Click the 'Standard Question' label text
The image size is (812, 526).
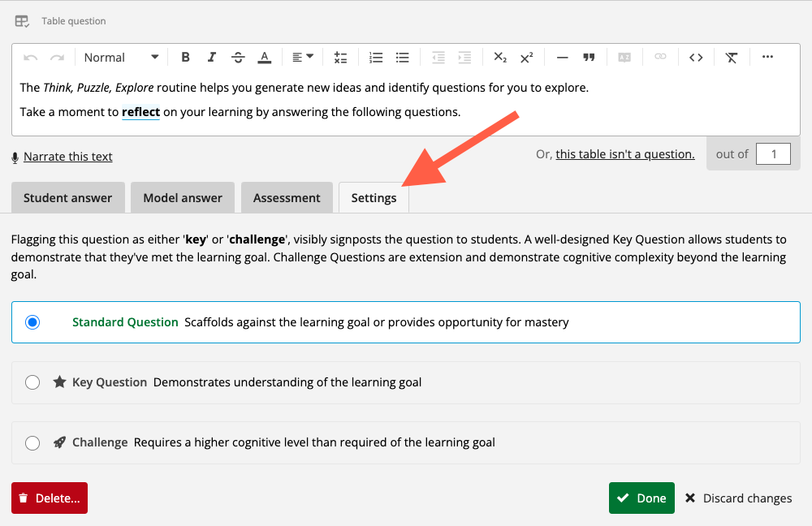pos(125,322)
